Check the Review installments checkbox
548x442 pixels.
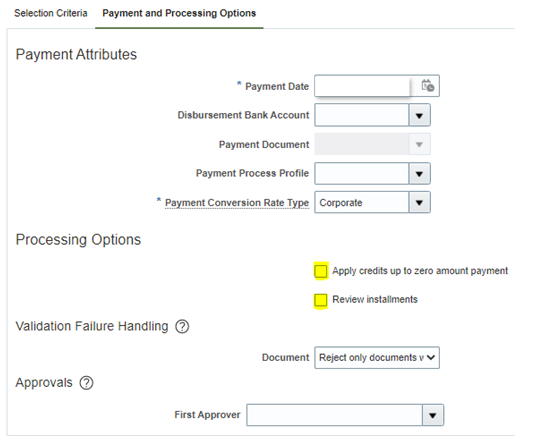point(321,300)
